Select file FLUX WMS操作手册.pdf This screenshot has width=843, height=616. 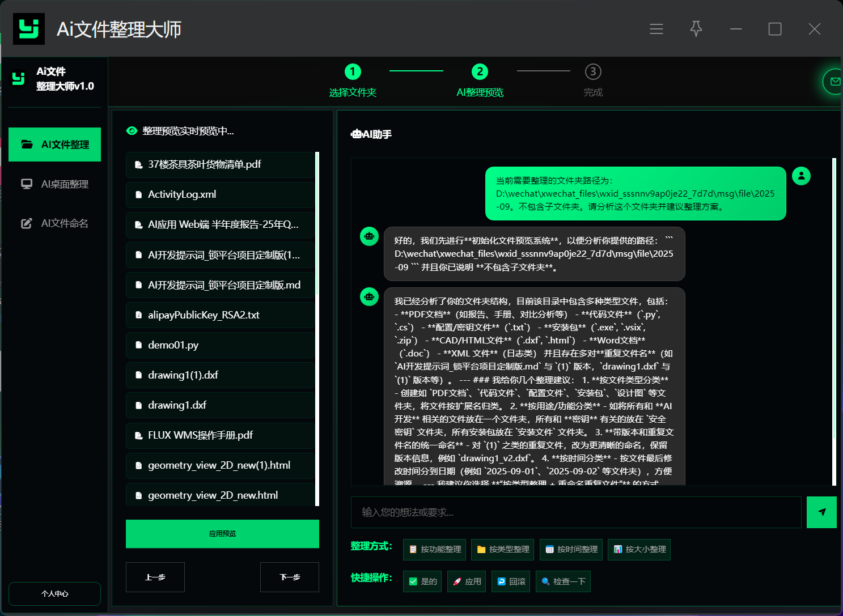[x=220, y=435]
